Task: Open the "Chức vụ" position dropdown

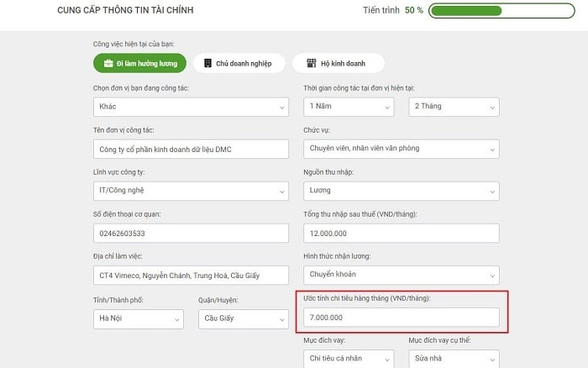Action: (401, 149)
